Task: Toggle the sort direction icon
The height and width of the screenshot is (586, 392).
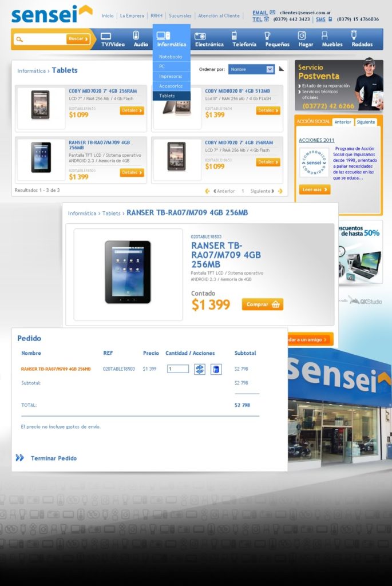Action: [282, 69]
